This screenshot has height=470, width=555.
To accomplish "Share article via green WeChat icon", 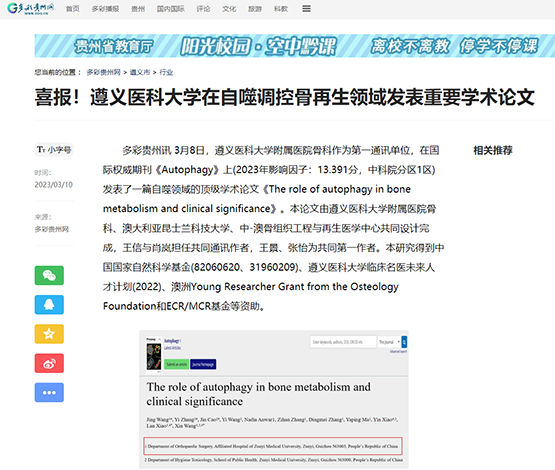I will (x=49, y=275).
